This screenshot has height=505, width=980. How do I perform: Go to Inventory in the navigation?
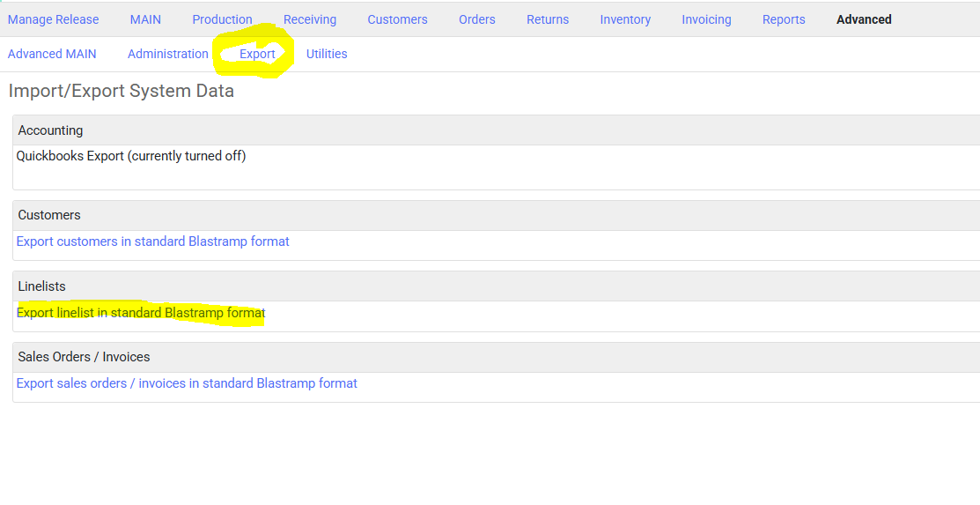(625, 19)
